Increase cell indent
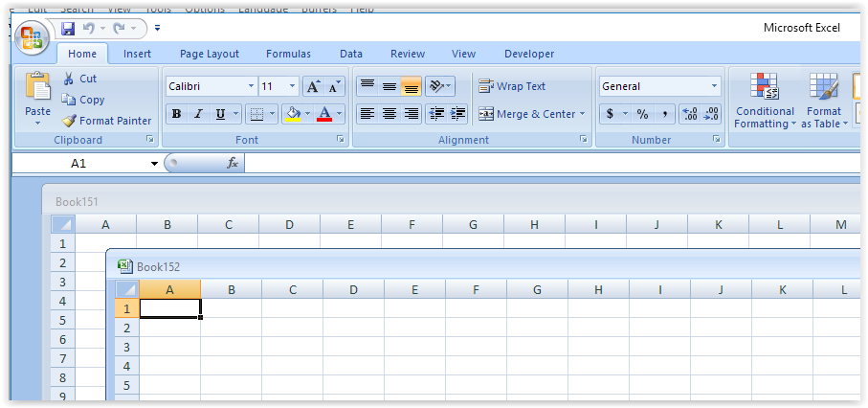The height and width of the screenshot is (408, 868). click(457, 114)
